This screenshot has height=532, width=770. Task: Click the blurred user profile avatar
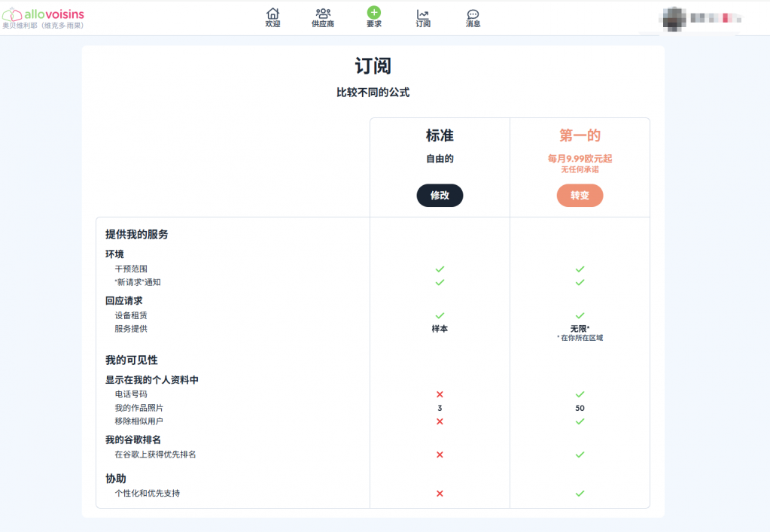coord(674,17)
